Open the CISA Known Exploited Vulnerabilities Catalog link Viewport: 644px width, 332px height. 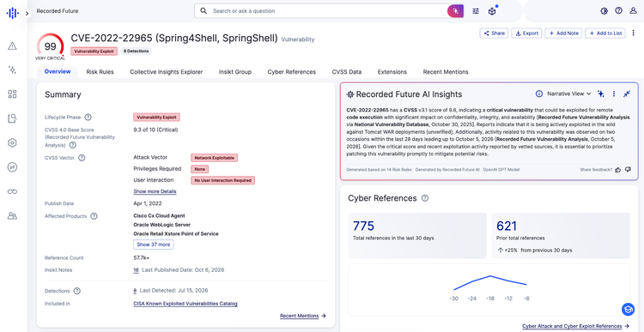185,304
